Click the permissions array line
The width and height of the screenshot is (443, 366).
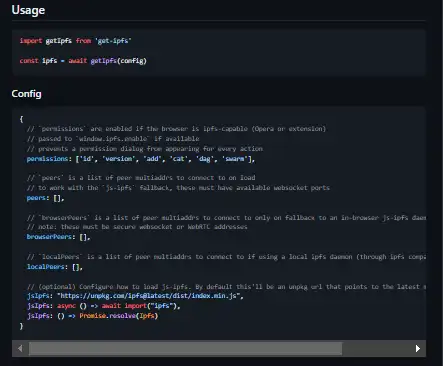point(141,159)
